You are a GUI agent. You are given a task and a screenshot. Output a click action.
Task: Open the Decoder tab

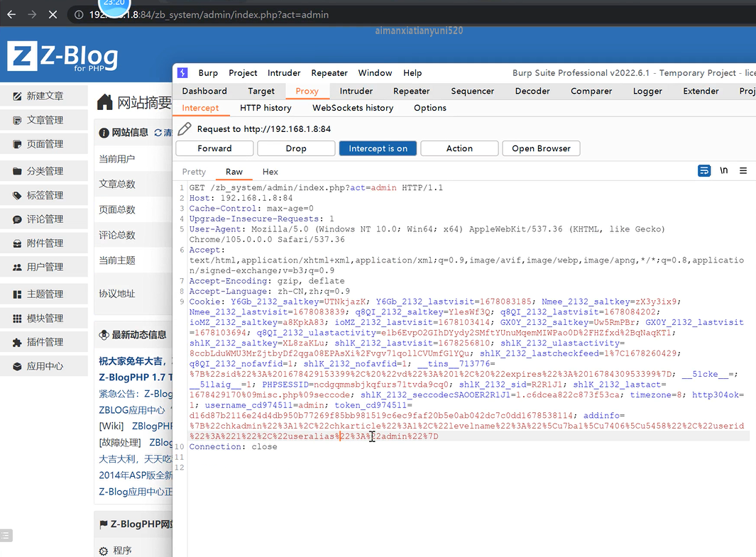pyautogui.click(x=532, y=91)
